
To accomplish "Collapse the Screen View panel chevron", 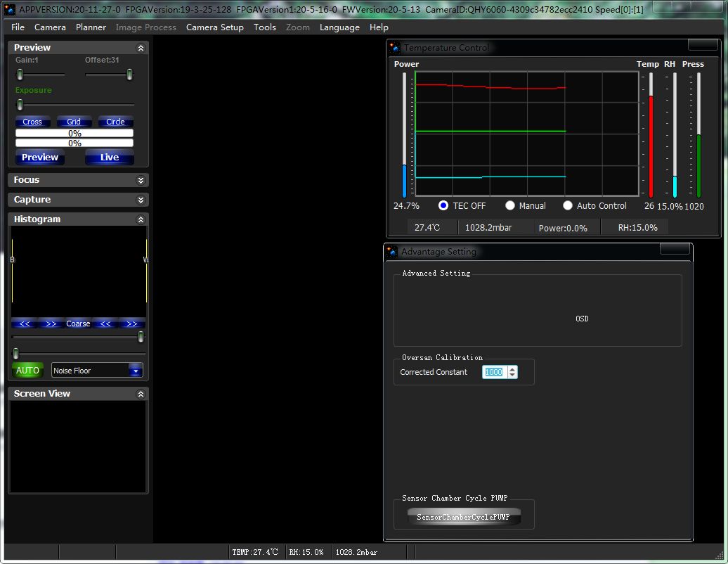I will [x=141, y=394].
